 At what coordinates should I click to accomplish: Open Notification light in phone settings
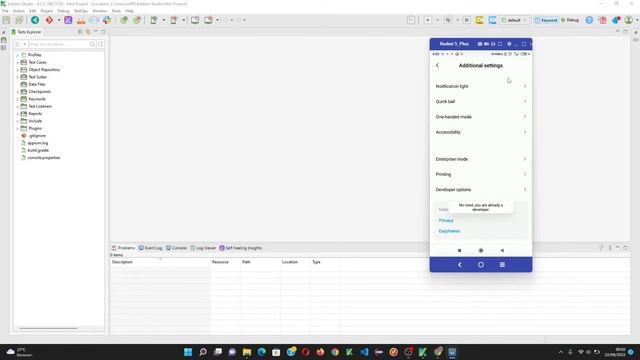[481, 87]
